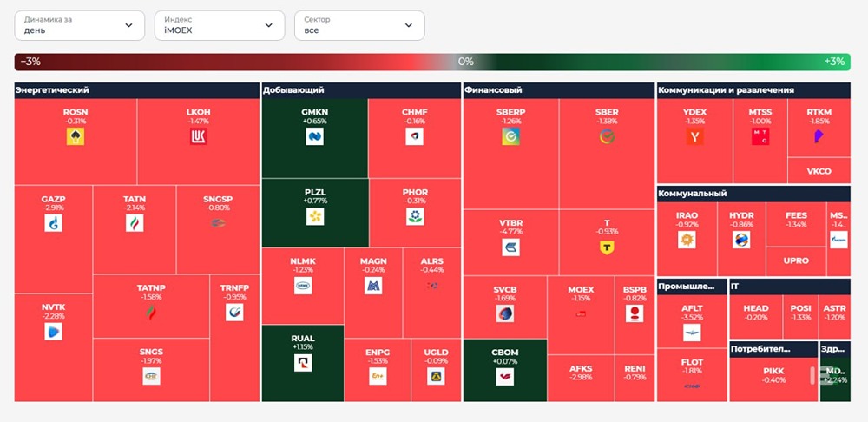Open the AFKS -2.98% tile
Screen dimensions: 868x422
(x=581, y=379)
